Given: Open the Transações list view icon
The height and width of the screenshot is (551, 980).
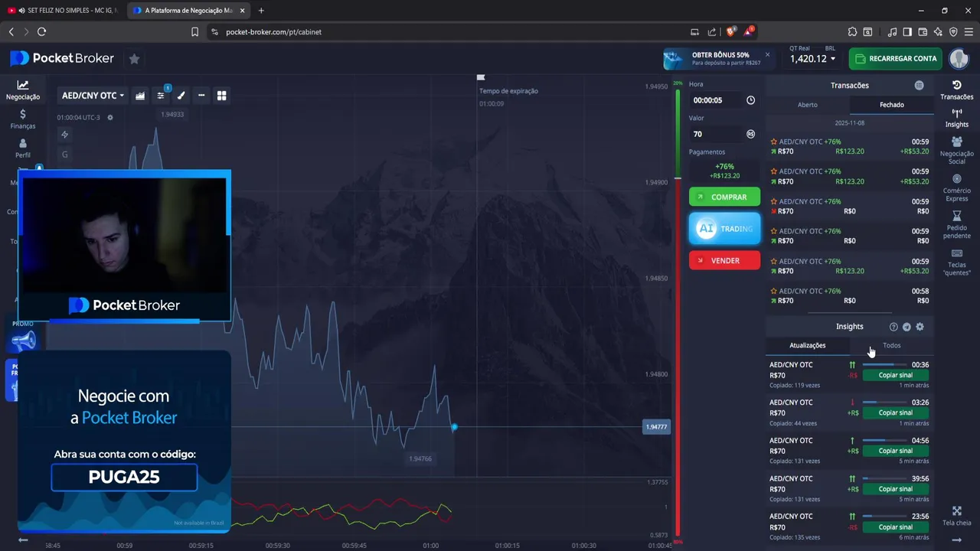Looking at the screenshot, I should coord(919,86).
